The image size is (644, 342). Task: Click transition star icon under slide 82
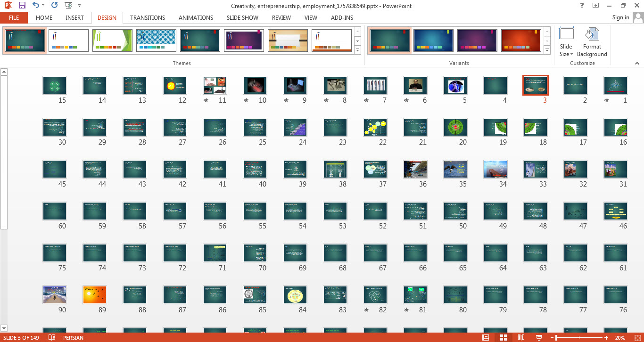coord(366,310)
